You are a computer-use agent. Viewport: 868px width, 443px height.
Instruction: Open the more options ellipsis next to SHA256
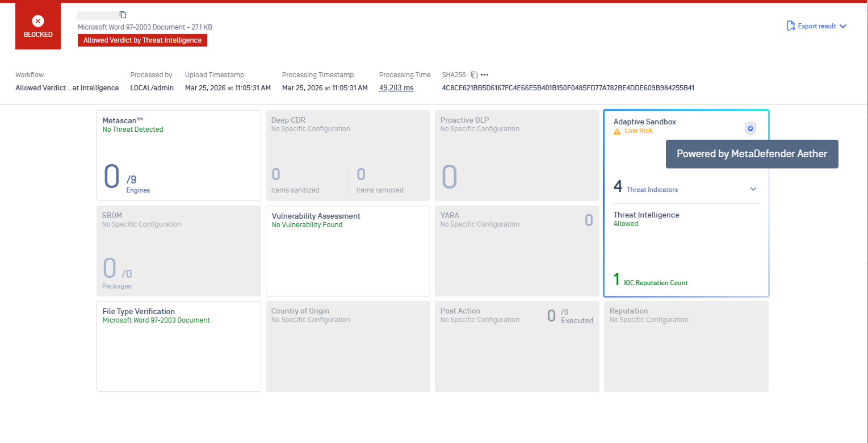484,75
